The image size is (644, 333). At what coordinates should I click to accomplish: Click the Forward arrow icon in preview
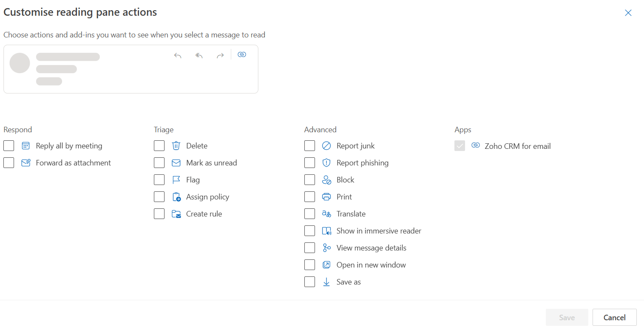click(220, 56)
